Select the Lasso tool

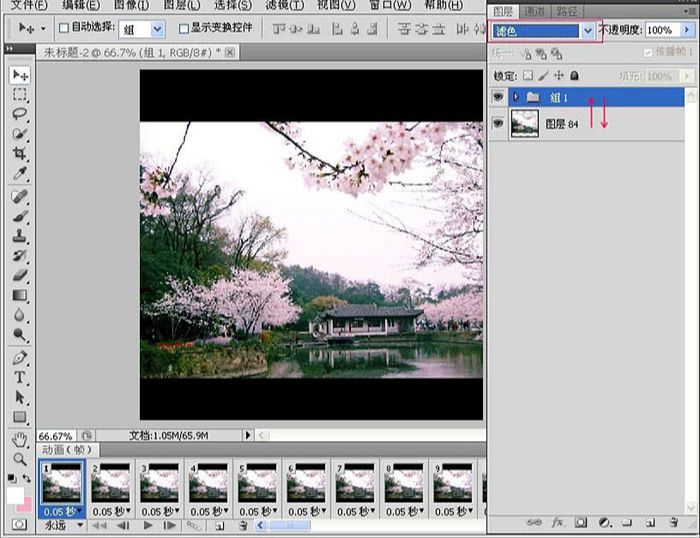click(x=20, y=114)
